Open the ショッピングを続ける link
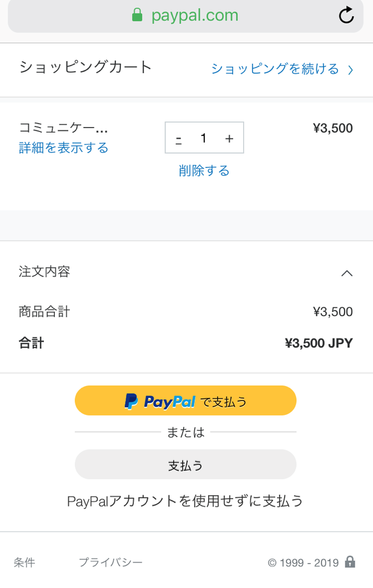This screenshot has width=373, height=588. click(275, 69)
